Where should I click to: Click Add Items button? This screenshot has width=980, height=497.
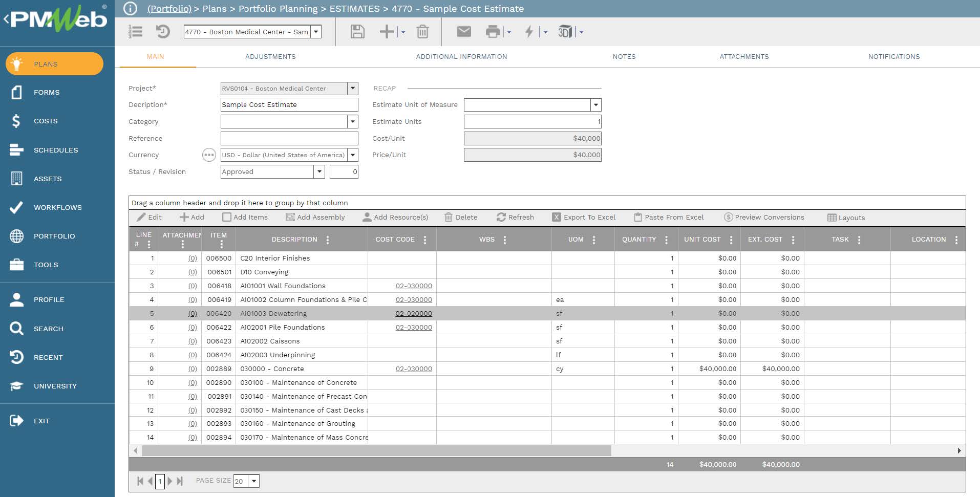pos(245,217)
